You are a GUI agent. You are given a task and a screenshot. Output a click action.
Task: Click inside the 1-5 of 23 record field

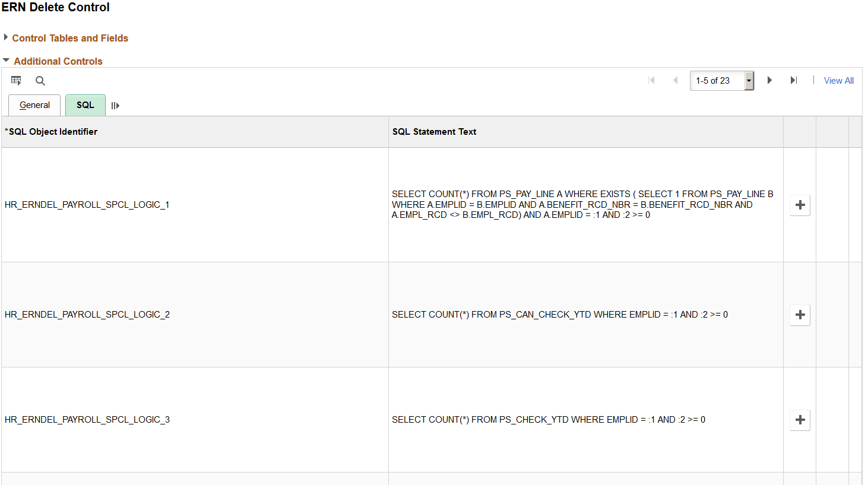715,80
